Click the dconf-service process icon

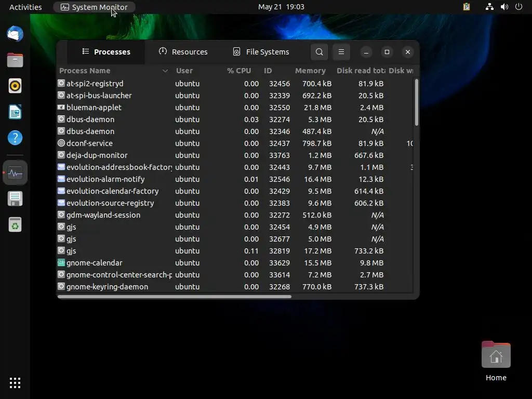(61, 143)
